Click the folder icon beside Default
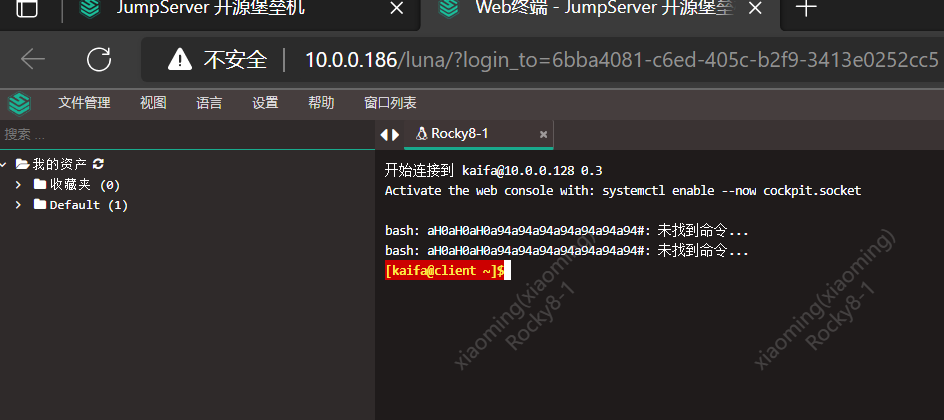This screenshot has width=944, height=420. (x=40, y=205)
